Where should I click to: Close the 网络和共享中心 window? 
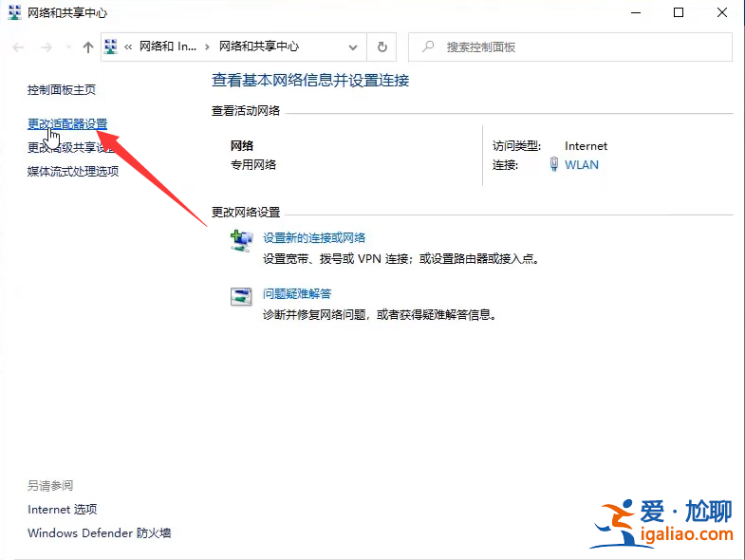722,13
